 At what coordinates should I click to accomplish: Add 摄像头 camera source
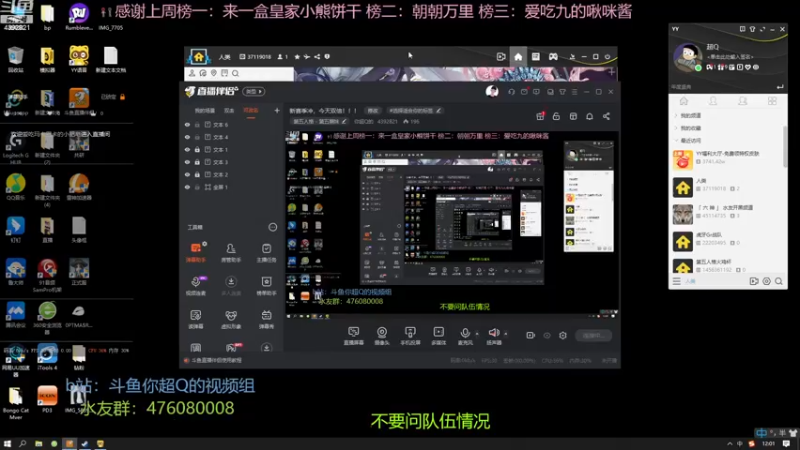[382, 336]
